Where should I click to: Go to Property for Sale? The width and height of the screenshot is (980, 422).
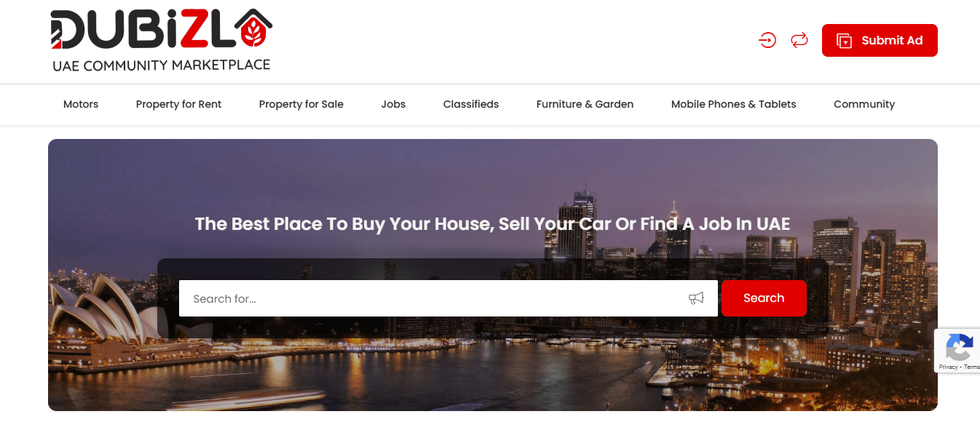[x=301, y=104]
